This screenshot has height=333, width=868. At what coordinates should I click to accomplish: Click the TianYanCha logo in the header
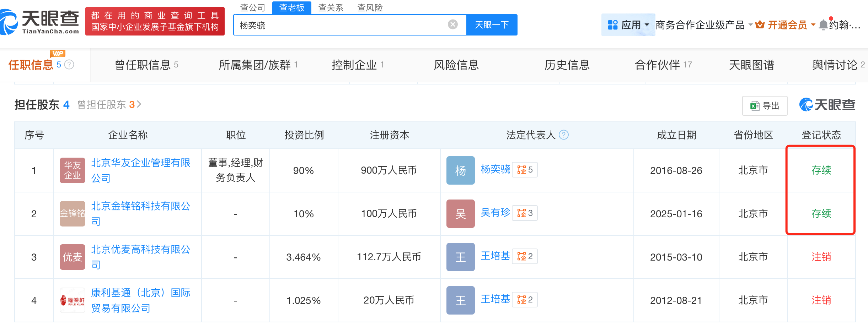(40, 21)
